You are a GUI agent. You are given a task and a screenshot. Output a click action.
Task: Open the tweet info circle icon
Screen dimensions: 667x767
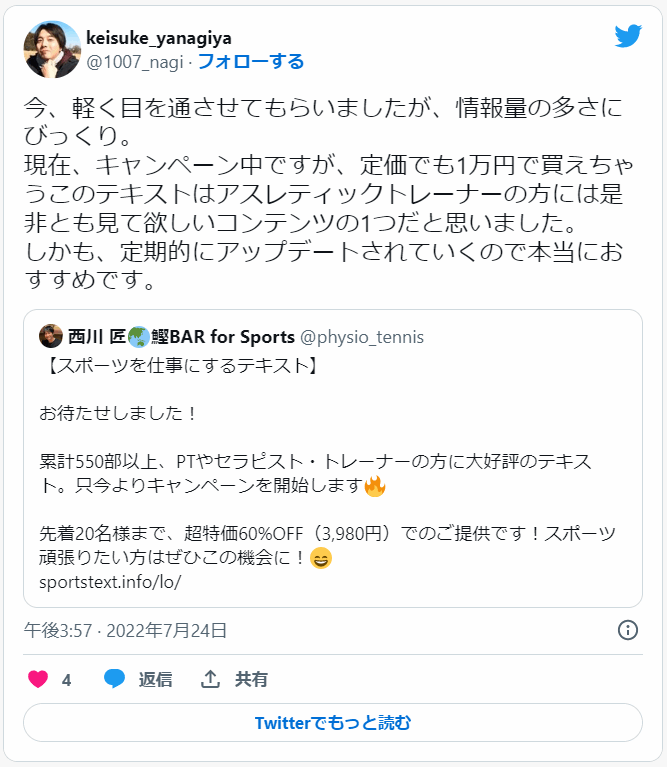[x=628, y=630]
